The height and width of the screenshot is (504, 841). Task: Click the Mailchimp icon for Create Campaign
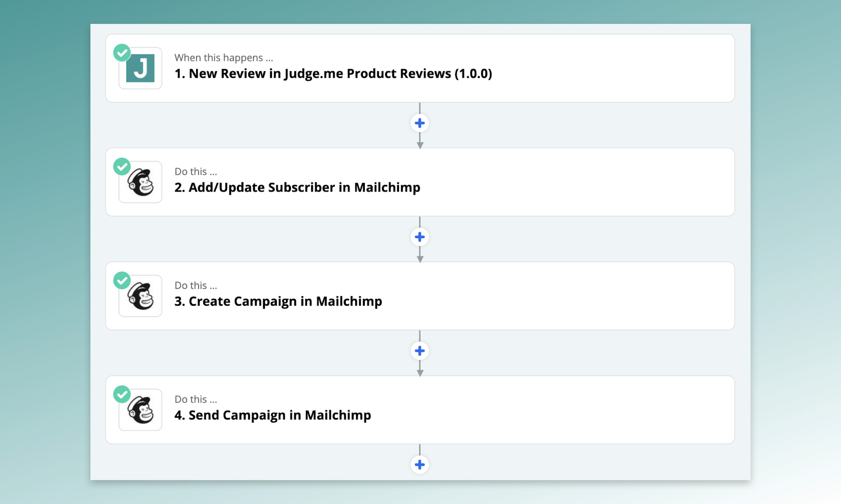[x=140, y=296]
